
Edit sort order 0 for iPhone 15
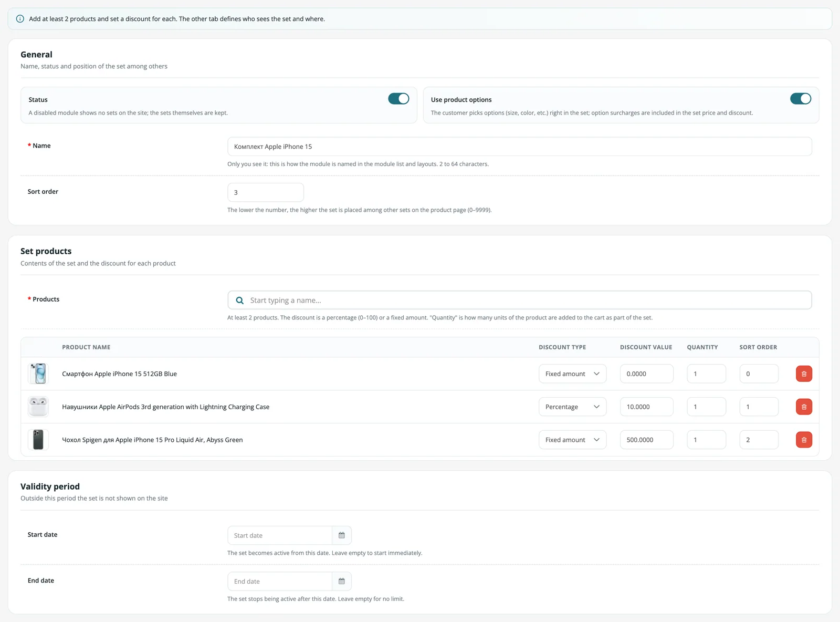tap(759, 374)
